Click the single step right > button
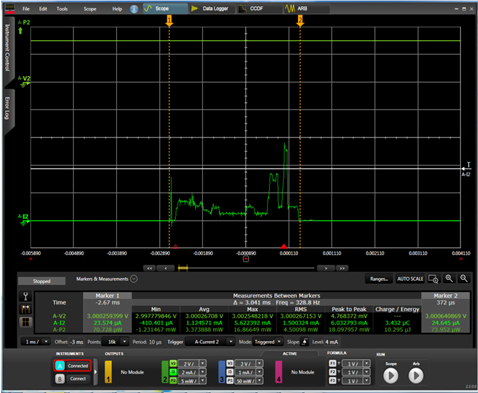Image resolution: width=478 pixels, height=393 pixels. 326,268
